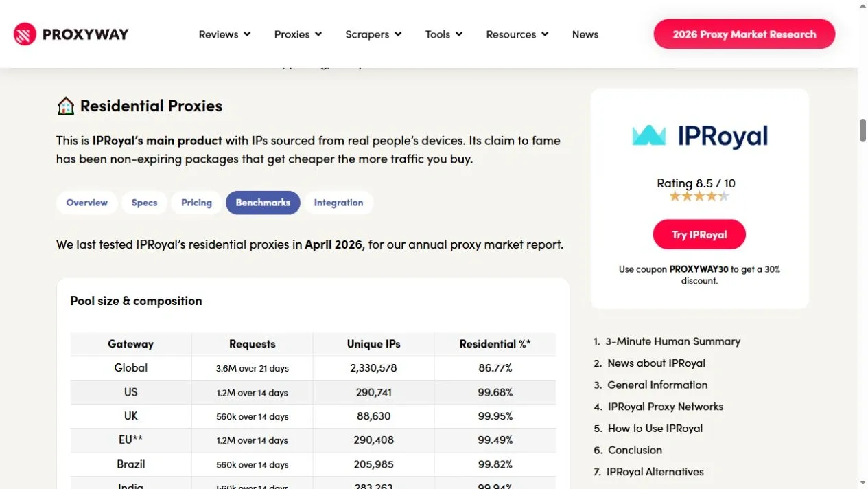Screen dimensions: 868x489
Task: Click the PROXYWAY30 coupon code text
Action: click(x=699, y=269)
